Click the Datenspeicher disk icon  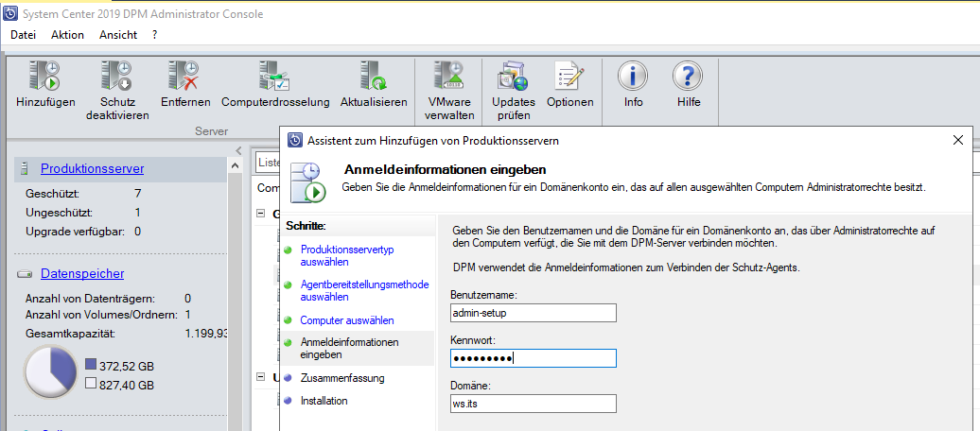(x=25, y=273)
